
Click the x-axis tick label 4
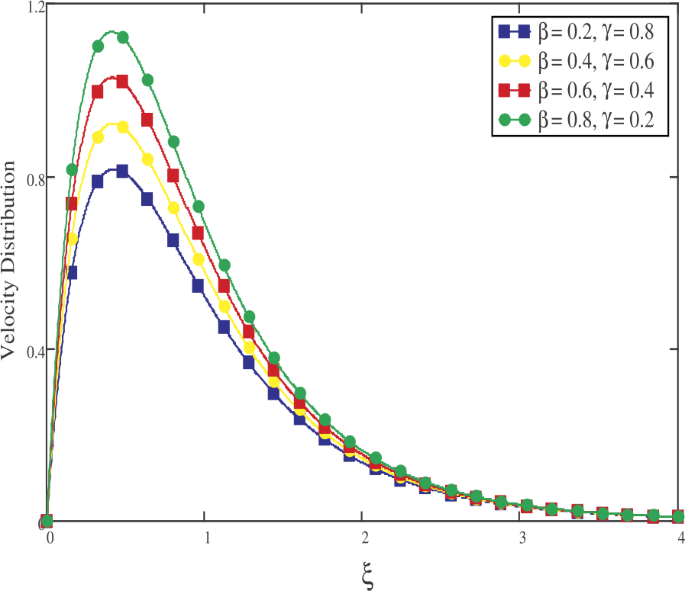point(681,538)
